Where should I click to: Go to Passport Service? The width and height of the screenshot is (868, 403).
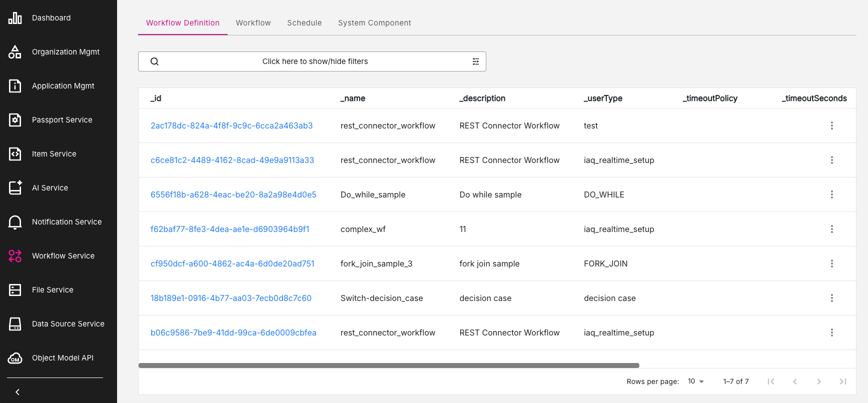tap(62, 120)
